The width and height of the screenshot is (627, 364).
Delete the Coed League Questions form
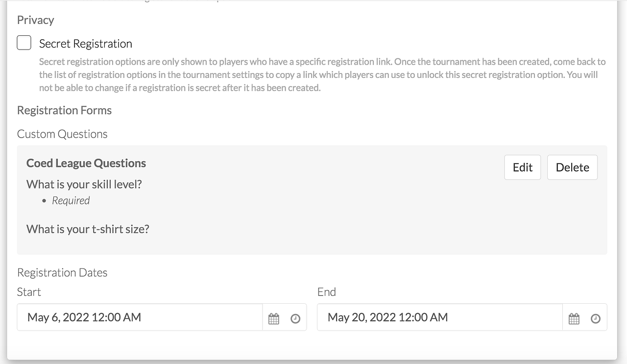(x=572, y=168)
